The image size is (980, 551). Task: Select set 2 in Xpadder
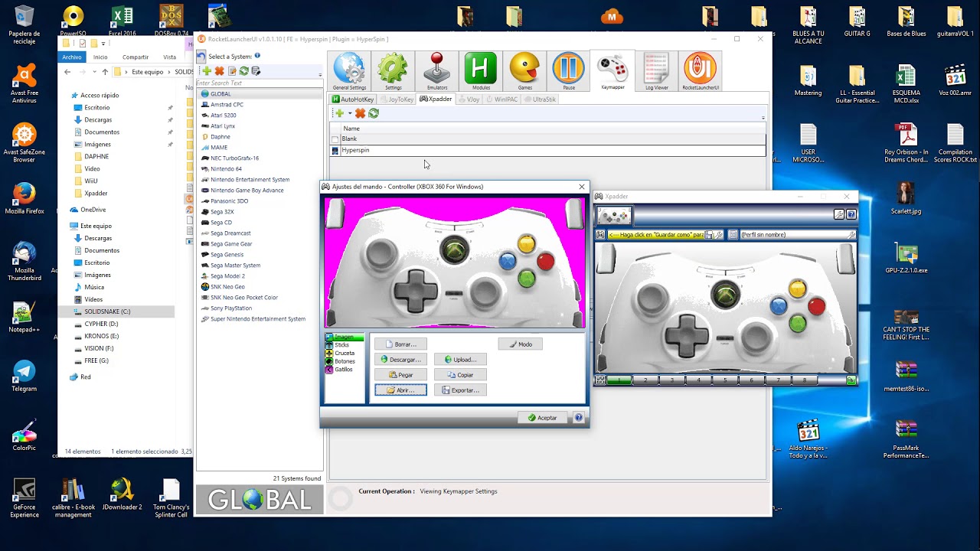645,380
